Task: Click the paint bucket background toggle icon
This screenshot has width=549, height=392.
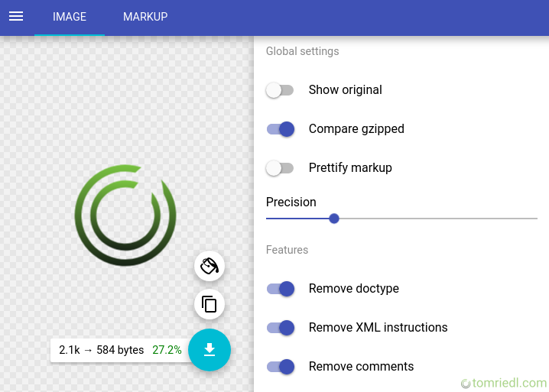Action: (x=210, y=266)
